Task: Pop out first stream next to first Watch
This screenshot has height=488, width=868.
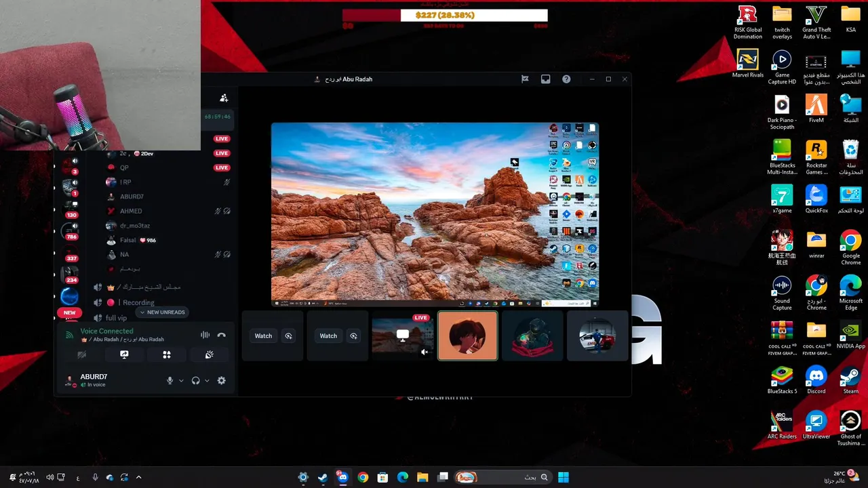Action: tap(288, 335)
